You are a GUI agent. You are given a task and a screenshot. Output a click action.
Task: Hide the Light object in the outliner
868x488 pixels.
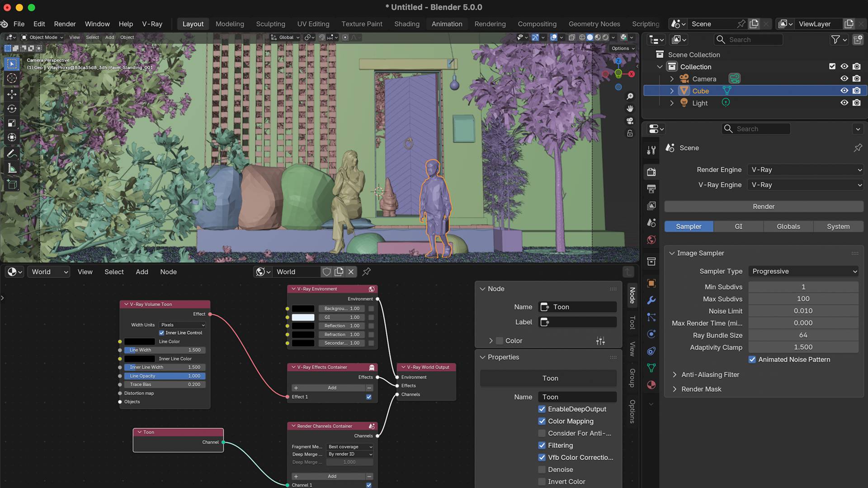click(844, 103)
